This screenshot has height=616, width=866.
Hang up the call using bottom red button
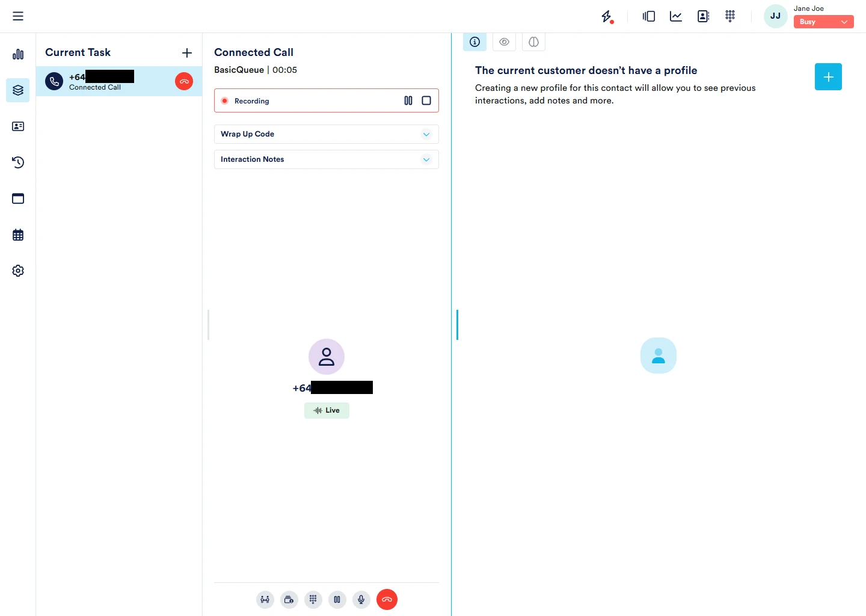(387, 599)
